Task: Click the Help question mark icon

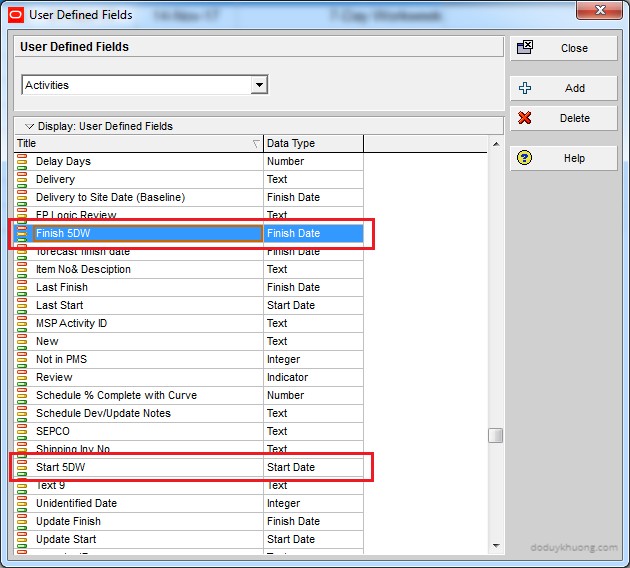Action: [x=525, y=158]
